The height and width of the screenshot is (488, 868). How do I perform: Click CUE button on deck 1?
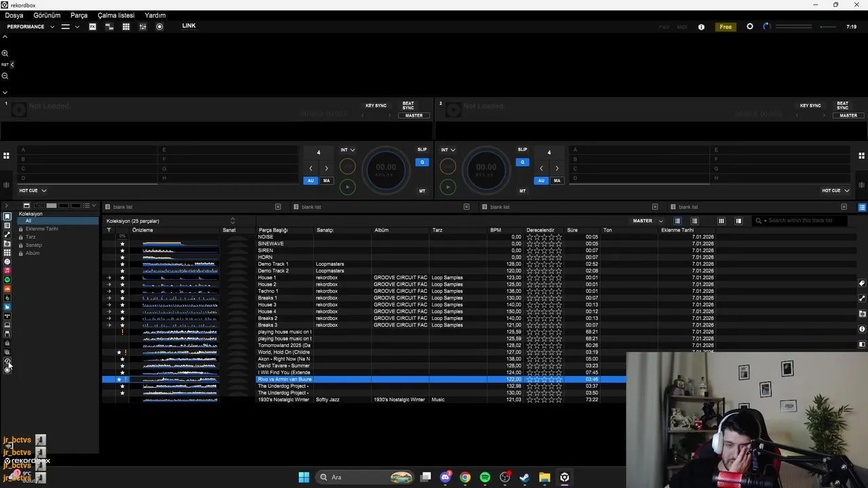coord(347,166)
